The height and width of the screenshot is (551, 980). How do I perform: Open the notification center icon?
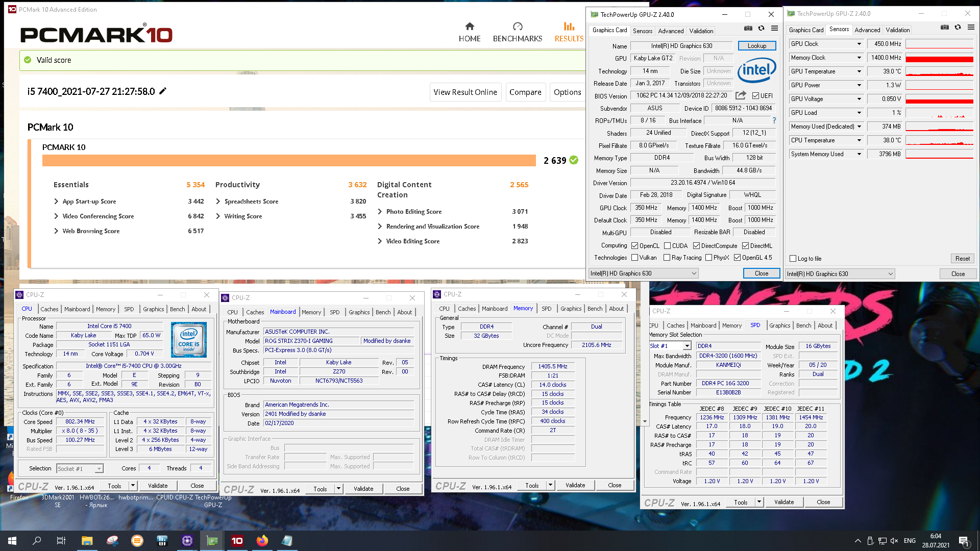[x=964, y=541]
